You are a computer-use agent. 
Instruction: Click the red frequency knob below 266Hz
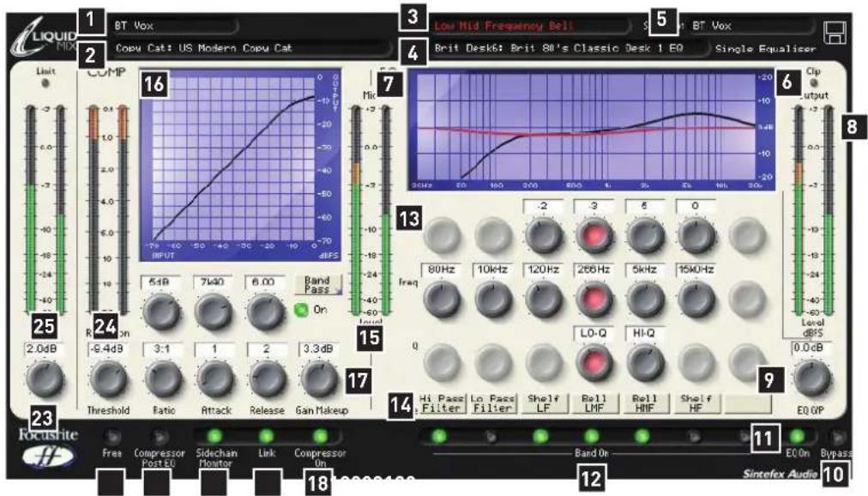(594, 299)
